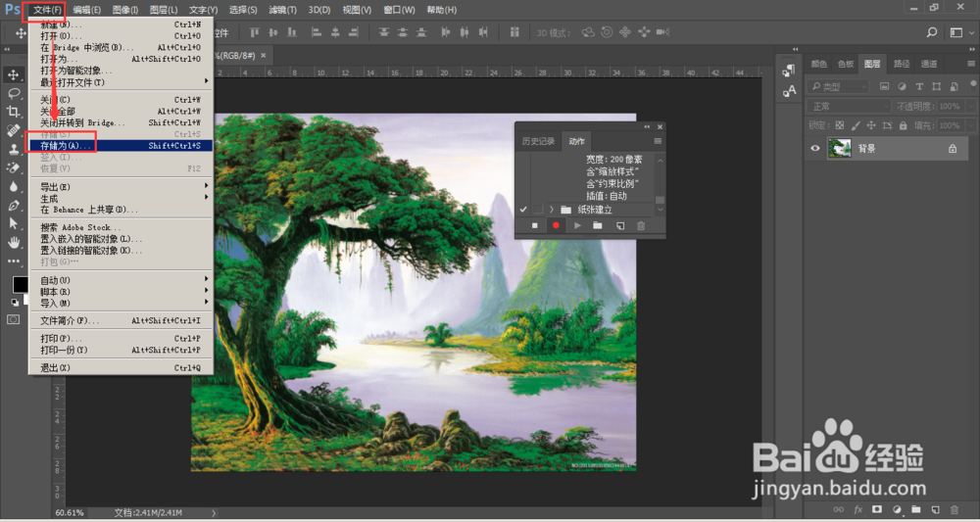This screenshot has height=522, width=980.
Task: Select the Path Selection tool
Action: pos(13,223)
